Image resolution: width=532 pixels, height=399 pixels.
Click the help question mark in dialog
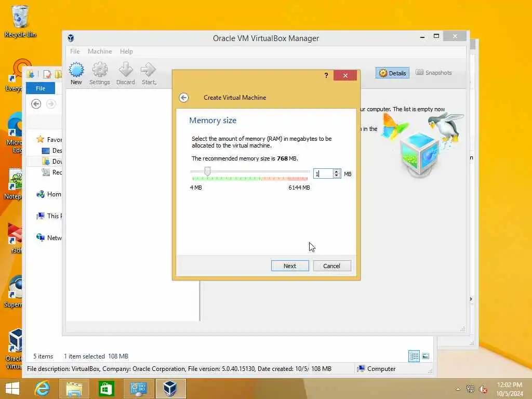[326, 75]
